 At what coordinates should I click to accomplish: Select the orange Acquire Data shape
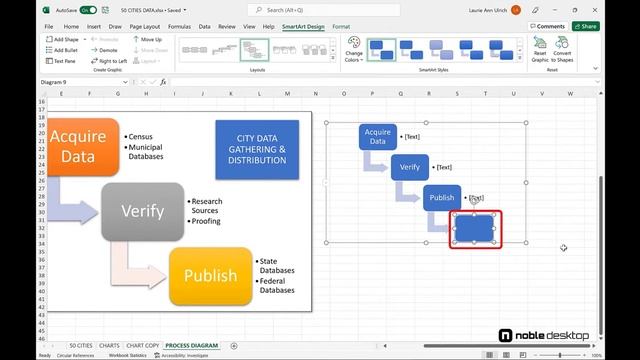point(83,147)
